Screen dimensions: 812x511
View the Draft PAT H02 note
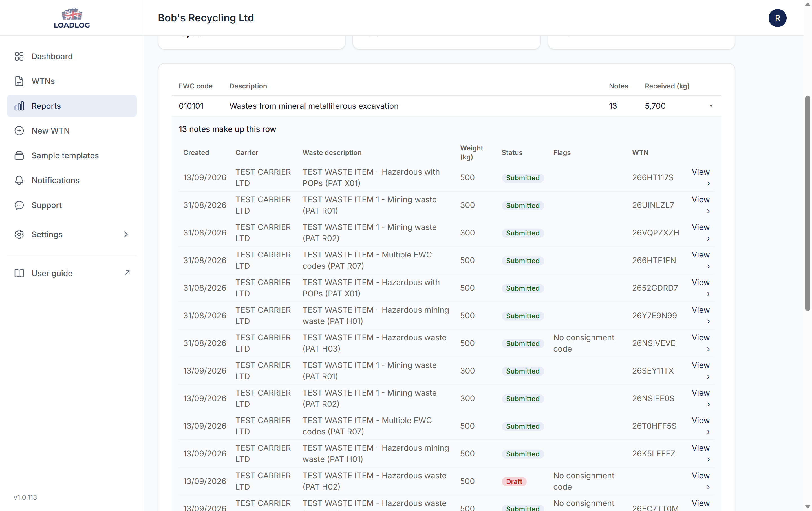tap(701, 481)
